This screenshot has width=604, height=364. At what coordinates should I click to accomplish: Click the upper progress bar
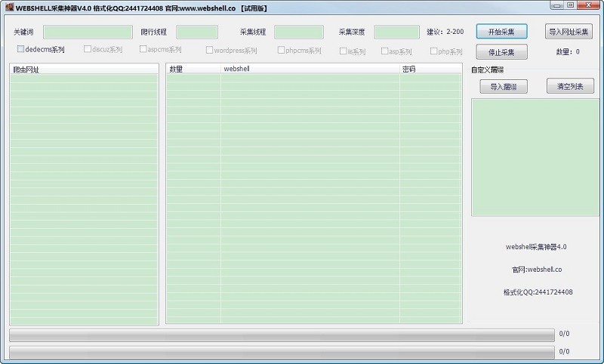282,335
